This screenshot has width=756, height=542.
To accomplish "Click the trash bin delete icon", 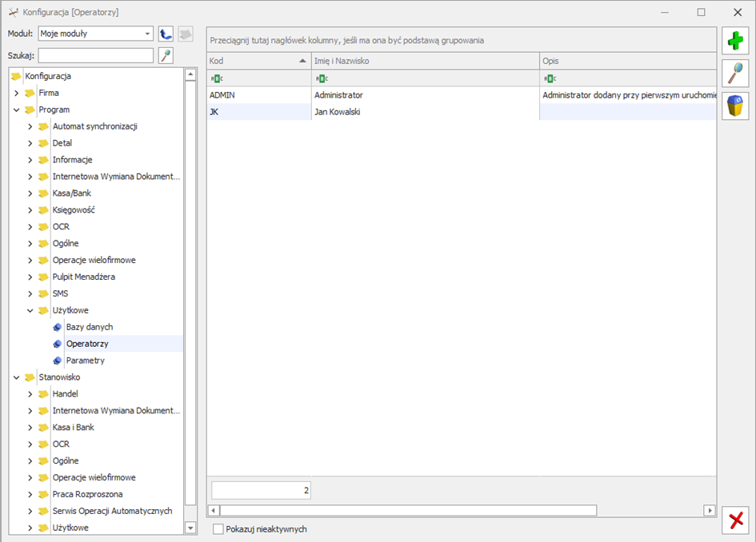I will click(x=735, y=106).
